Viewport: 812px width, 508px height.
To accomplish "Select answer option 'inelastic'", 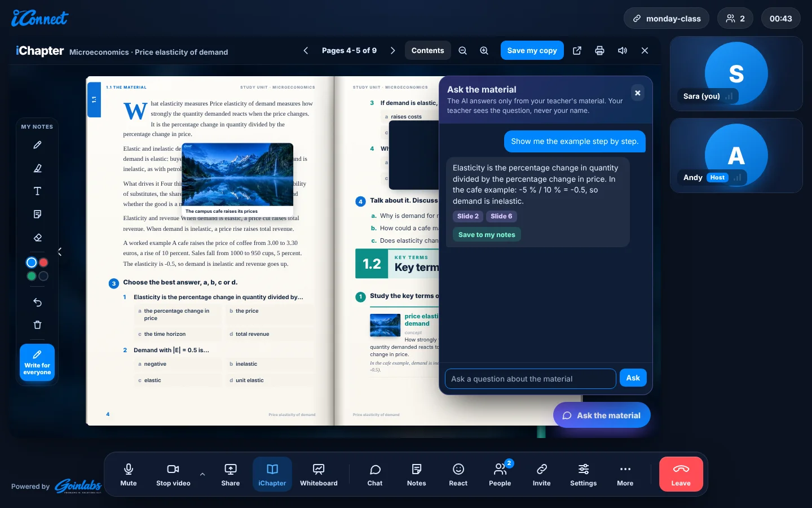I will pos(270,364).
